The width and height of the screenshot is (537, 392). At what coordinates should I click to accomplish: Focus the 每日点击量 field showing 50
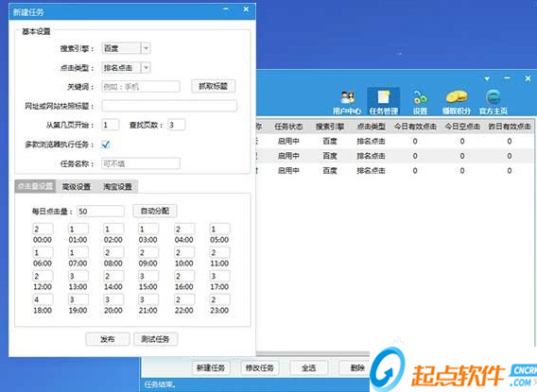tap(100, 211)
